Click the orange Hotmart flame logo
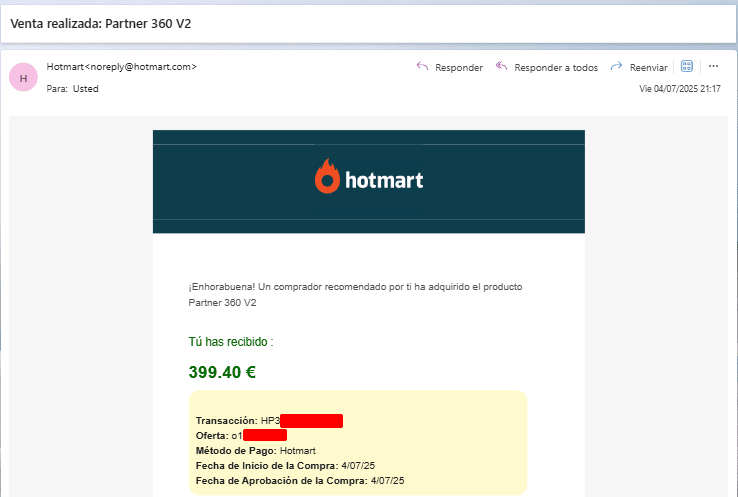 (327, 176)
